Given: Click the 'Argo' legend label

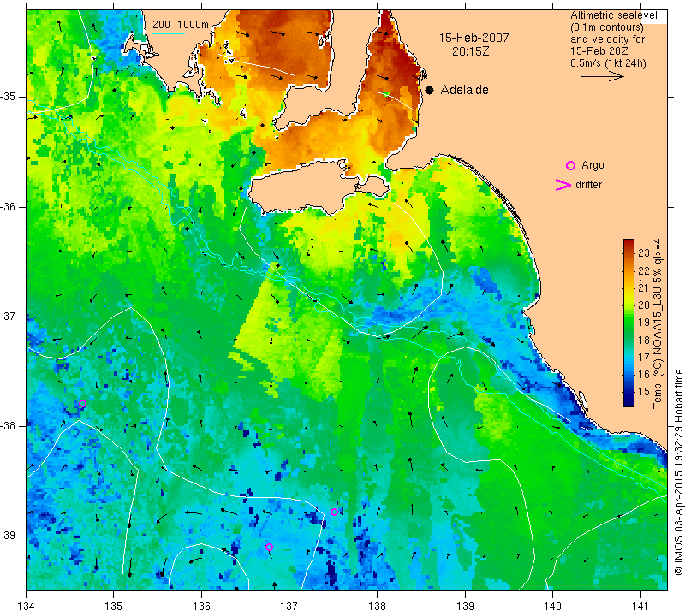Looking at the screenshot, I should coord(593,165).
